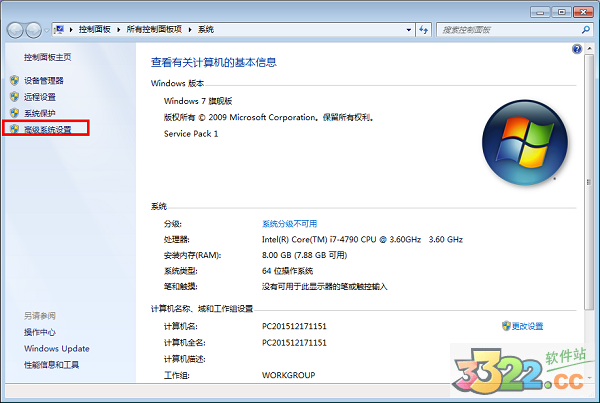Open 高级系统设置 from sidebar

47,129
